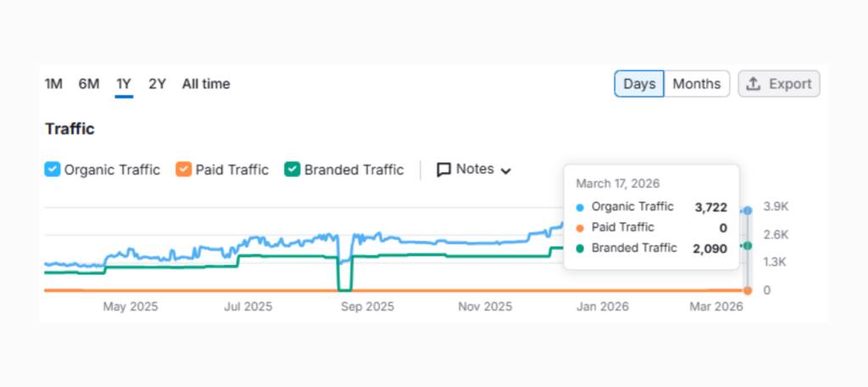
Task: Select the 1M time range tab
Action: (x=53, y=84)
